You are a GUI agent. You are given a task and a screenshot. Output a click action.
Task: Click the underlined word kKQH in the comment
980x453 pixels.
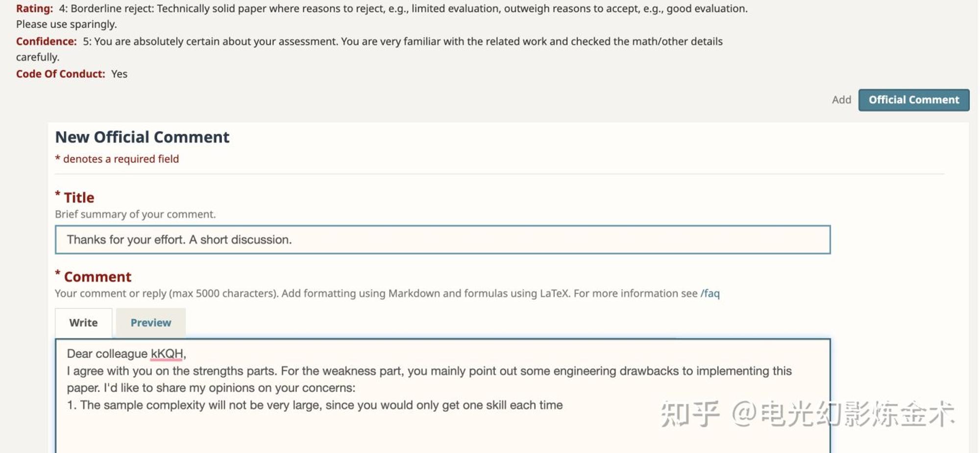click(x=167, y=354)
